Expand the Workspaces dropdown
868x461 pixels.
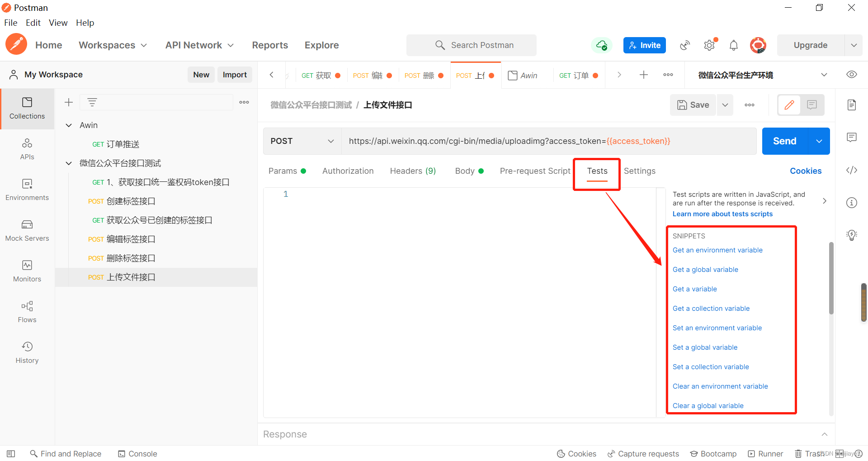click(x=113, y=45)
